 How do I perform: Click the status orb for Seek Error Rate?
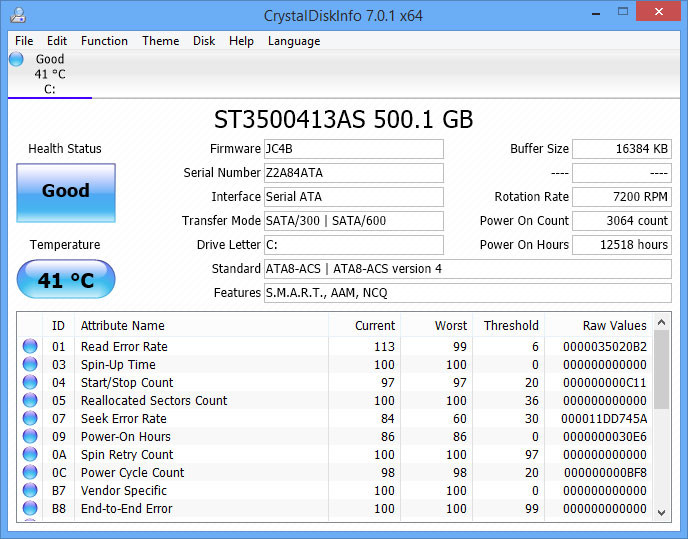pyautogui.click(x=30, y=418)
